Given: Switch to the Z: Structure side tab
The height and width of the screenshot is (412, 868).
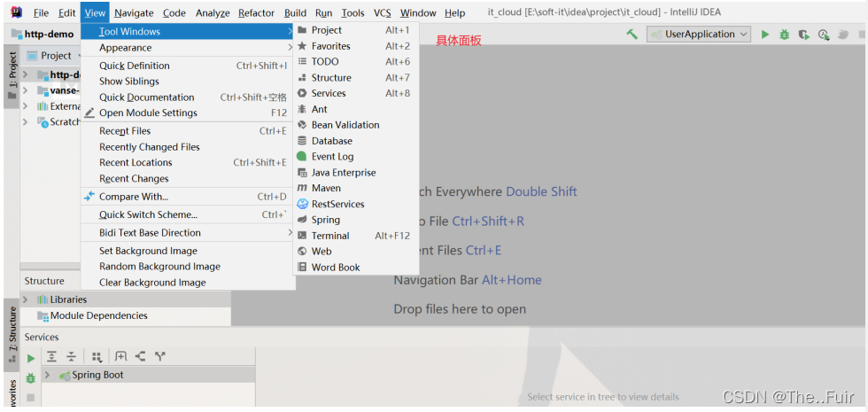Looking at the screenshot, I should click(12, 336).
